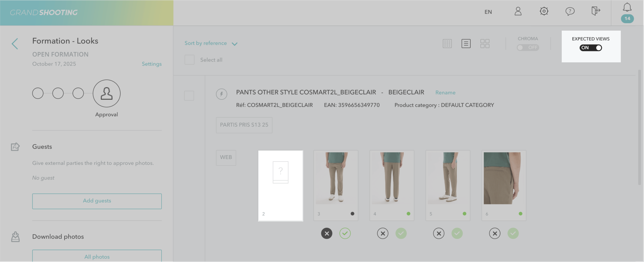644x262 pixels.
Task: Click the October 17, 2025 date
Action: pyautogui.click(x=54, y=64)
